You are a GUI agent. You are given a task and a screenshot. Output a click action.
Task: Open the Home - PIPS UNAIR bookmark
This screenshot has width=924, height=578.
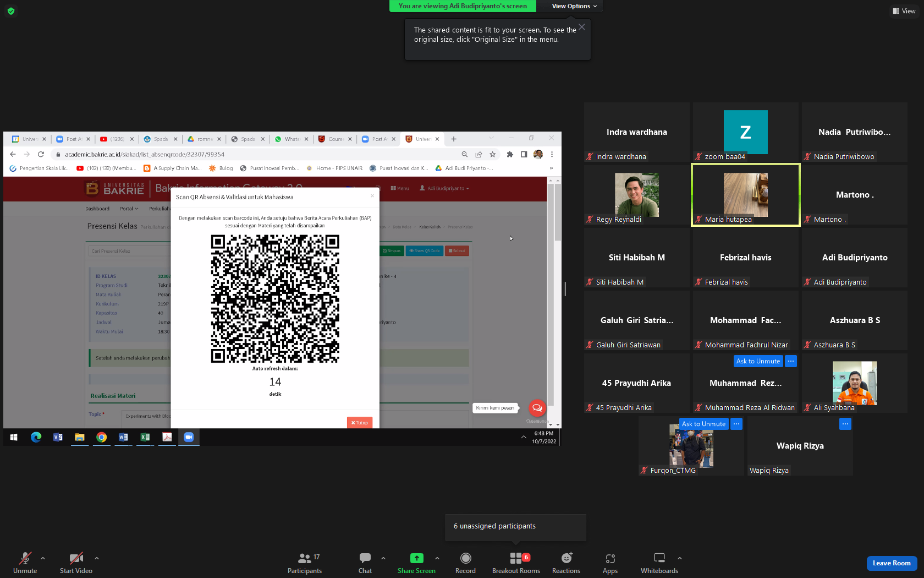coord(334,168)
